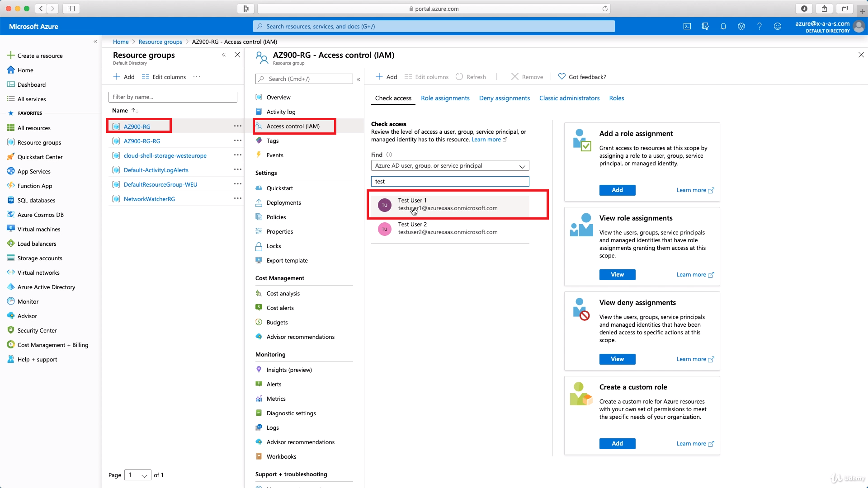The image size is (868, 488).
Task: Click Add in Add a role assignment card
Action: (x=617, y=190)
